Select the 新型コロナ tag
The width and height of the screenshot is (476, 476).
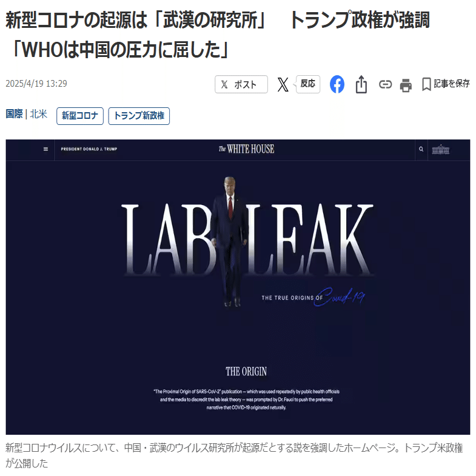coord(80,116)
